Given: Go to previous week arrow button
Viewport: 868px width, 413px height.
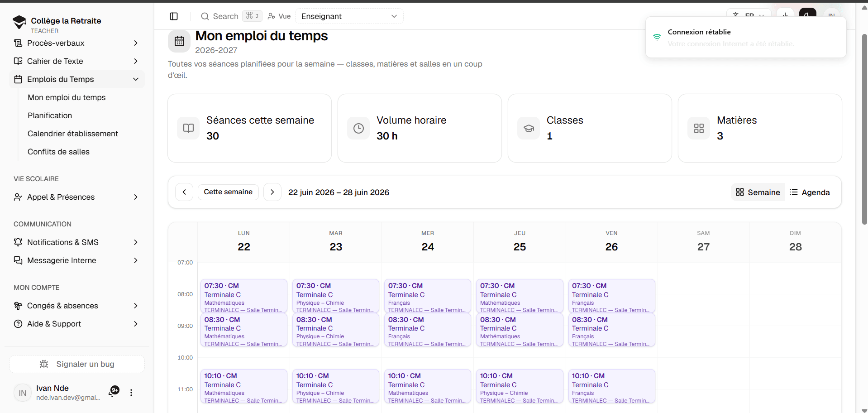Looking at the screenshot, I should click(184, 192).
